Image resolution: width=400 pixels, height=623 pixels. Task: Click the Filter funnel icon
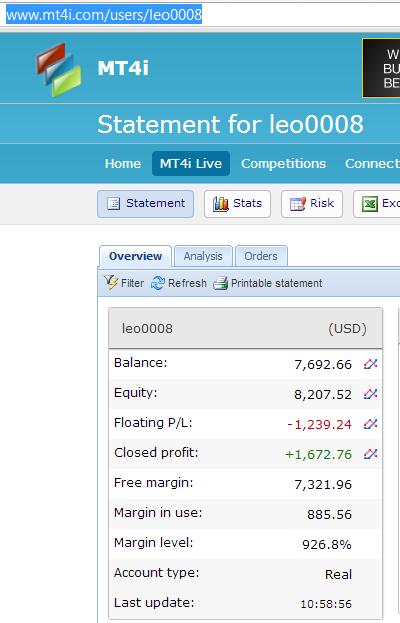tap(111, 282)
